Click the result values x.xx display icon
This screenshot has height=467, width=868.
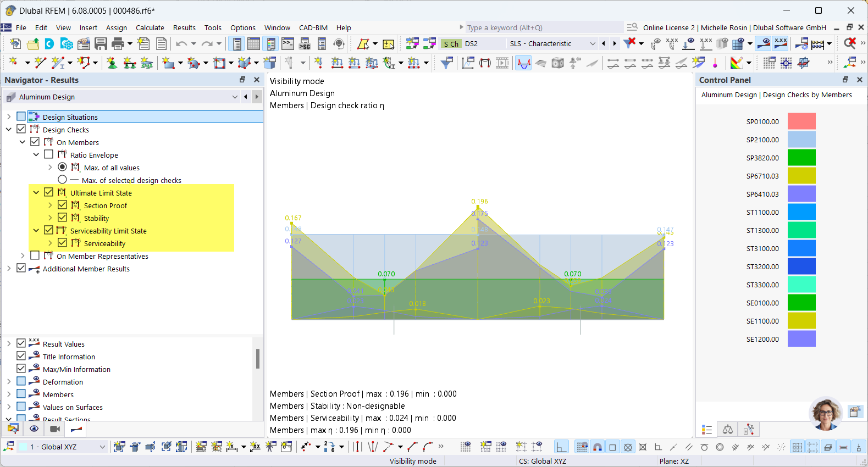(x=780, y=43)
